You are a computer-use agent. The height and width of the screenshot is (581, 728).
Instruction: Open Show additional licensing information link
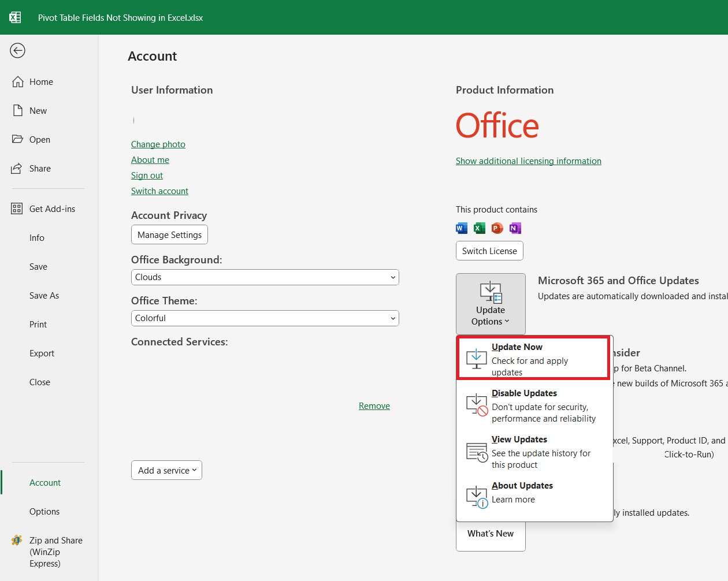point(529,161)
